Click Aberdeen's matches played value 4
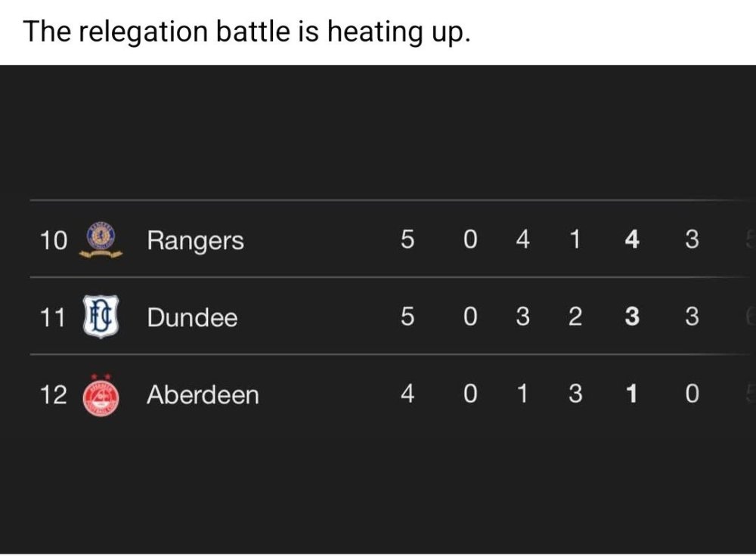 pos(407,395)
